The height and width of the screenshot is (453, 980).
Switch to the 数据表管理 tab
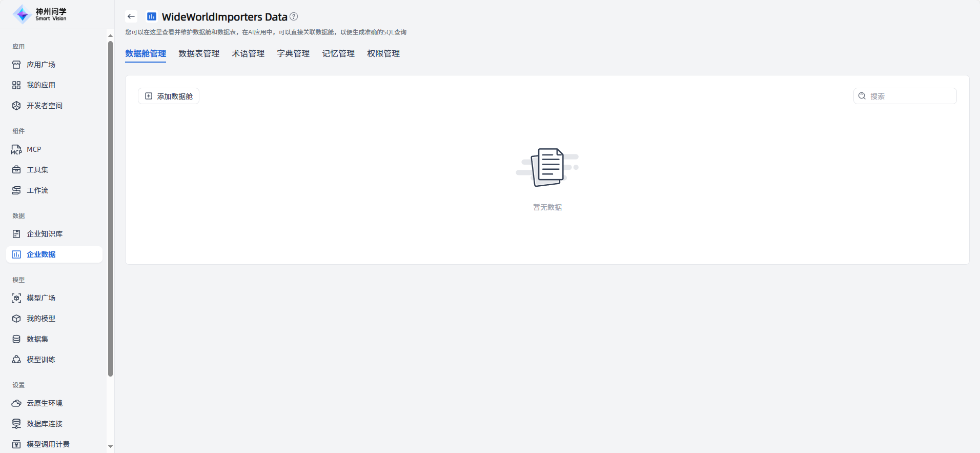click(x=199, y=53)
